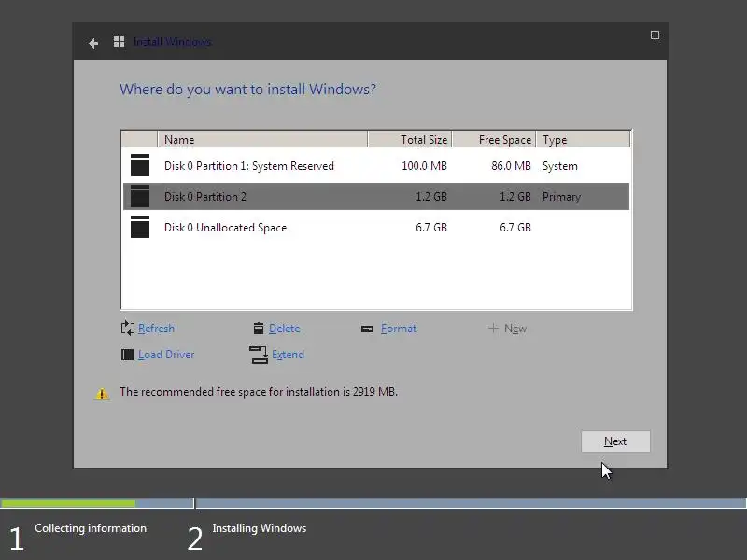The image size is (747, 560).
Task: Select Disk 0 Partition 1: System Reserved
Action: click(376, 166)
